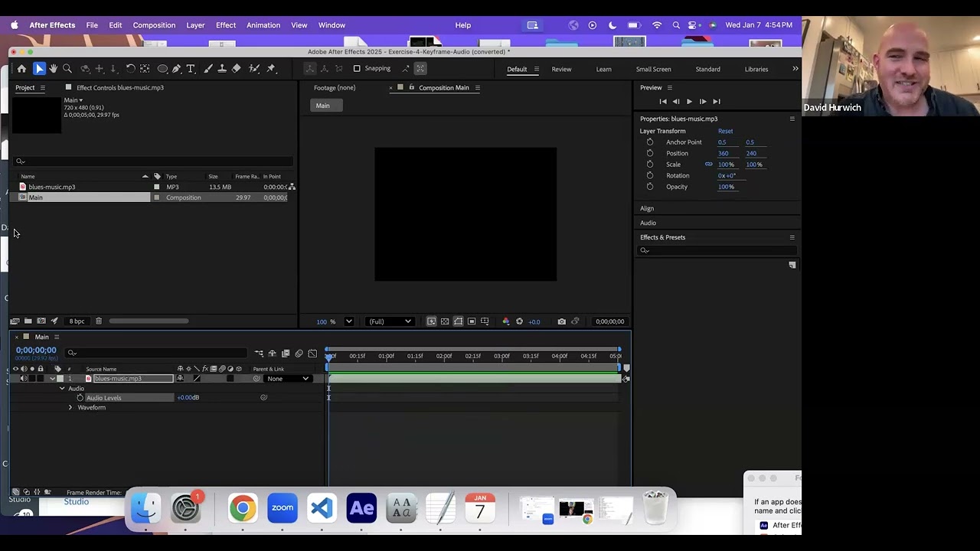The width and height of the screenshot is (980, 551).
Task: Create new composition icon in Project panel
Action: [41, 321]
